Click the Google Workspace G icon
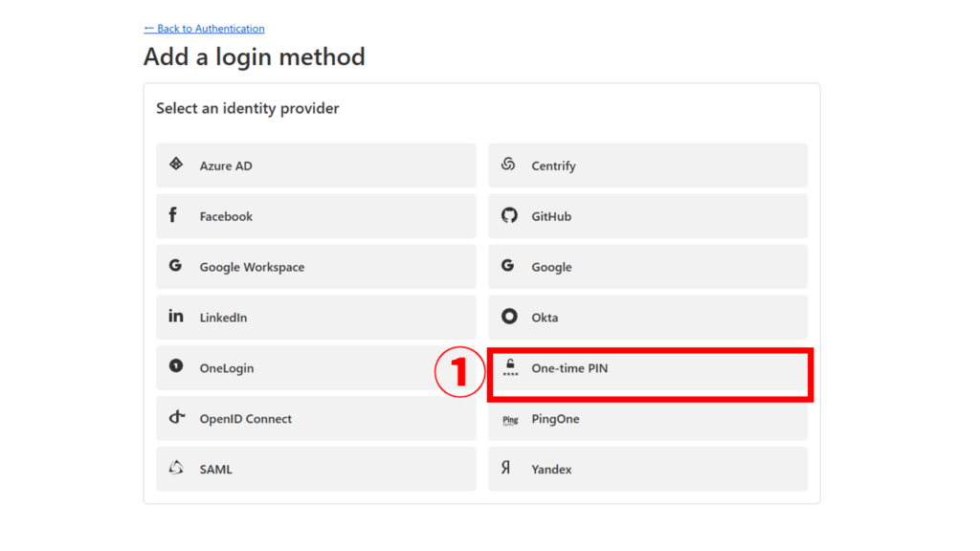This screenshot has width=980, height=551. tap(175, 266)
